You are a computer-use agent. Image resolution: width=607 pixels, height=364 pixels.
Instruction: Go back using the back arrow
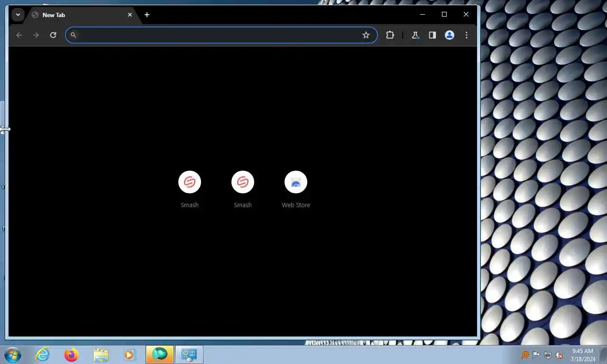coord(19,35)
